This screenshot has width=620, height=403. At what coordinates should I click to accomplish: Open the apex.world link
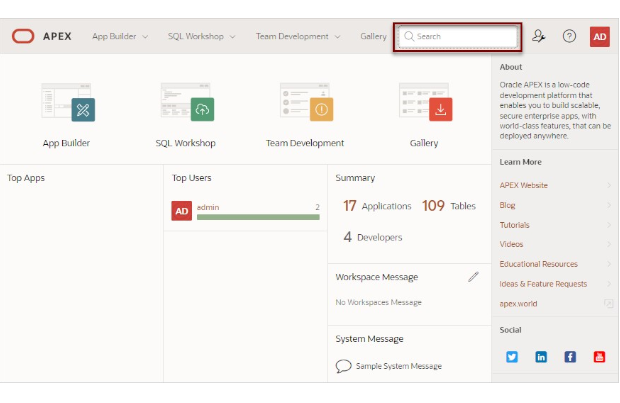[518, 304]
